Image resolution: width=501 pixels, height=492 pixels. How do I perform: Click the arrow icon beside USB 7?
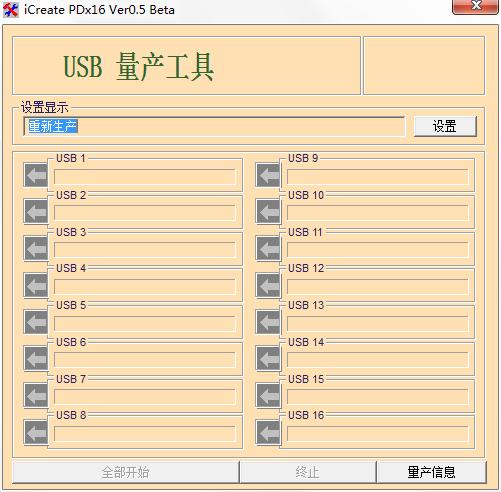click(36, 395)
